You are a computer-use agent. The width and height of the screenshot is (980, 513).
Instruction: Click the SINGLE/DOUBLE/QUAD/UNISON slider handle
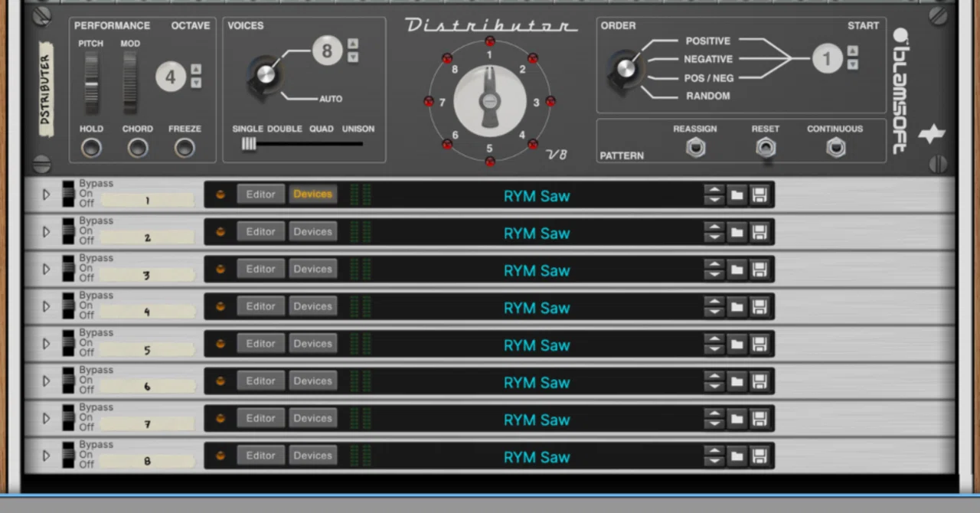(249, 144)
